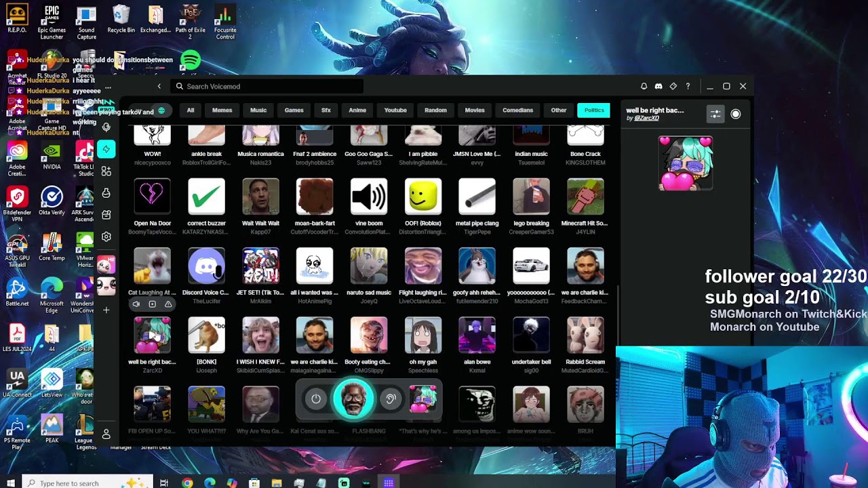Toggle the record circle in the right panel

coord(736,114)
